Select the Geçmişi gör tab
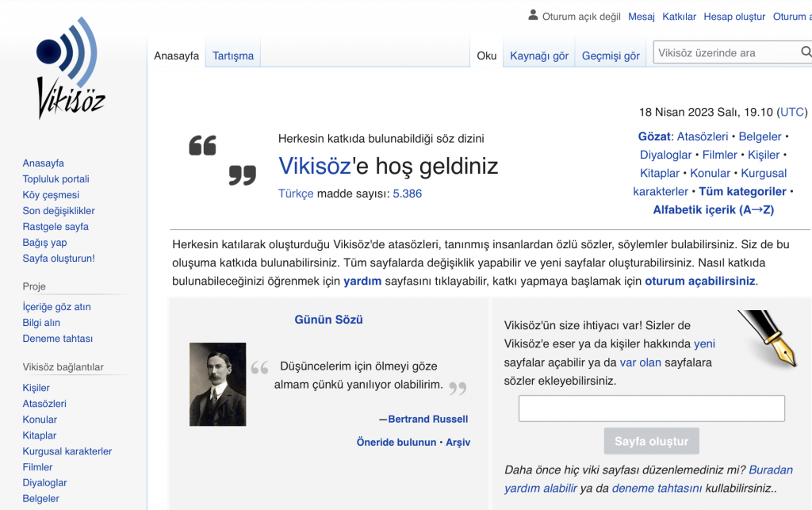This screenshot has height=510, width=812. pos(611,56)
